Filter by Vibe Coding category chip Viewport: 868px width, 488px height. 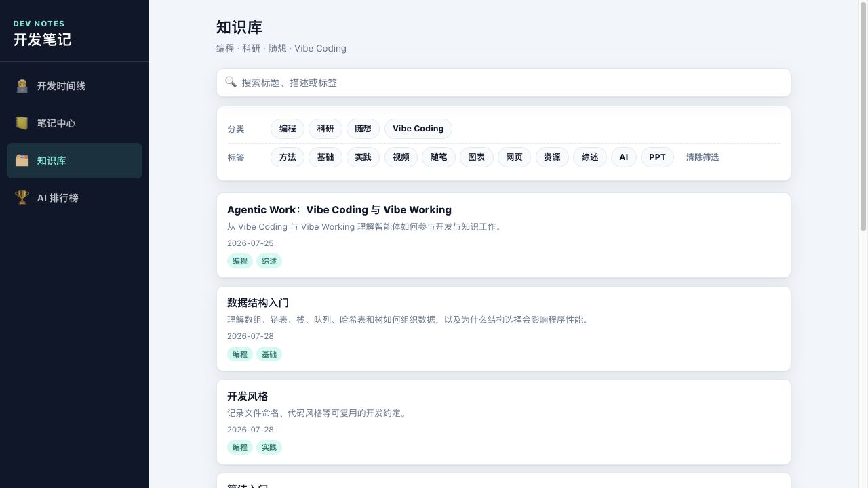click(418, 129)
